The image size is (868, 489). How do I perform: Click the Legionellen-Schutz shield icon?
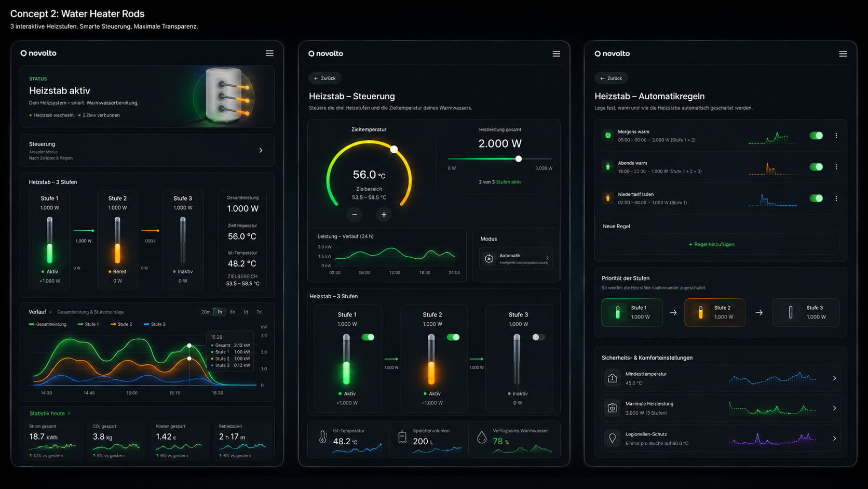pos(613,439)
